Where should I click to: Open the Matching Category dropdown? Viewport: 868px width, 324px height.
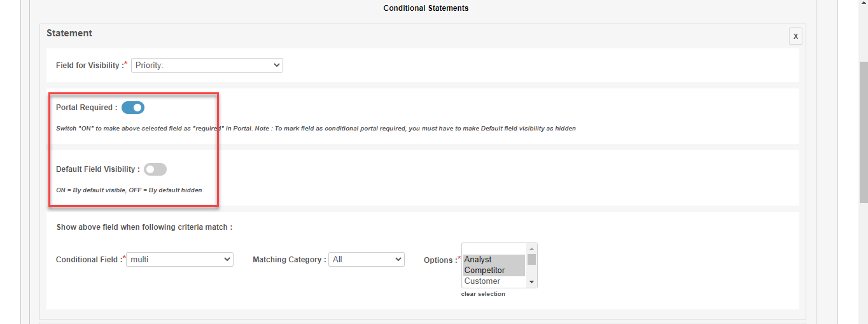(366, 260)
